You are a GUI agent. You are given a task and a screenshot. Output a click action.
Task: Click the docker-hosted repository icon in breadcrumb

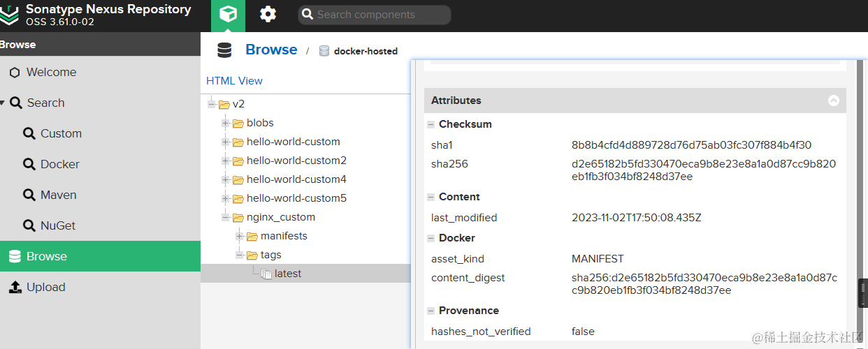coord(324,51)
